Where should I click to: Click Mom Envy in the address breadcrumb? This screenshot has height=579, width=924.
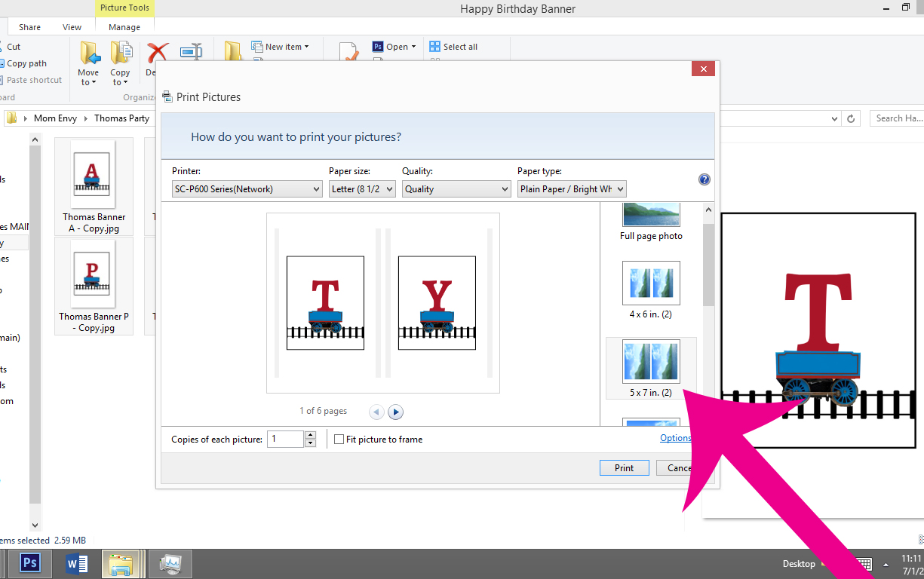coord(56,118)
